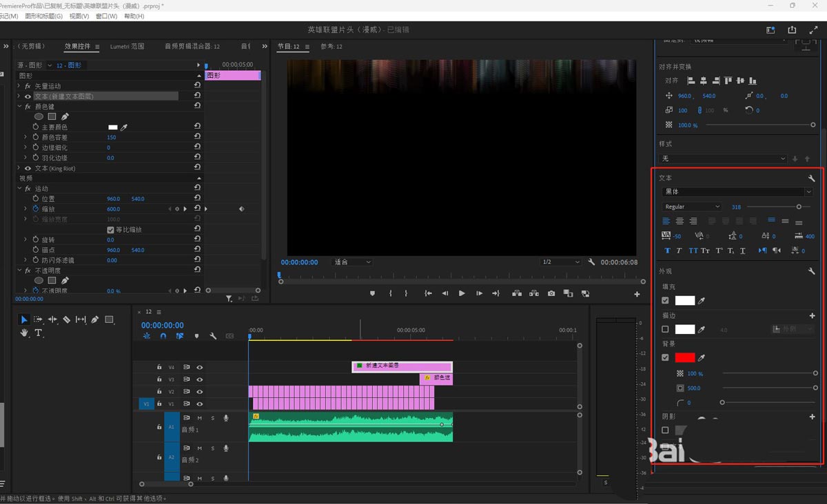Mute the A1 audio track
This screenshot has height=504, width=827.
tap(200, 418)
